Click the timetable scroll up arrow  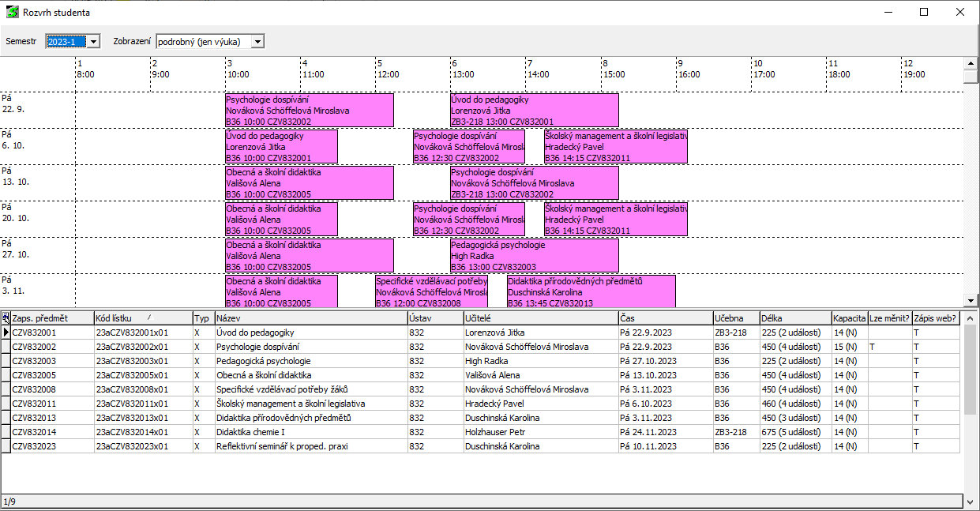[x=971, y=63]
